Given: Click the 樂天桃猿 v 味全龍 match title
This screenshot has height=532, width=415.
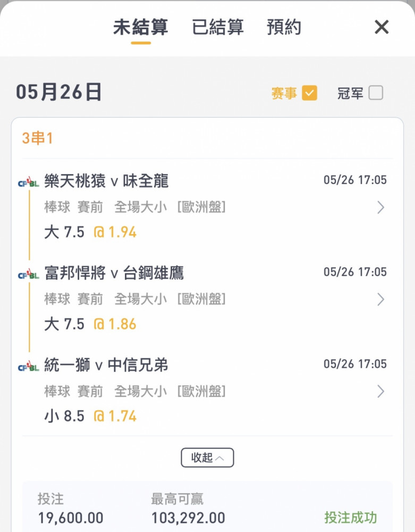Looking at the screenshot, I should pos(106,181).
